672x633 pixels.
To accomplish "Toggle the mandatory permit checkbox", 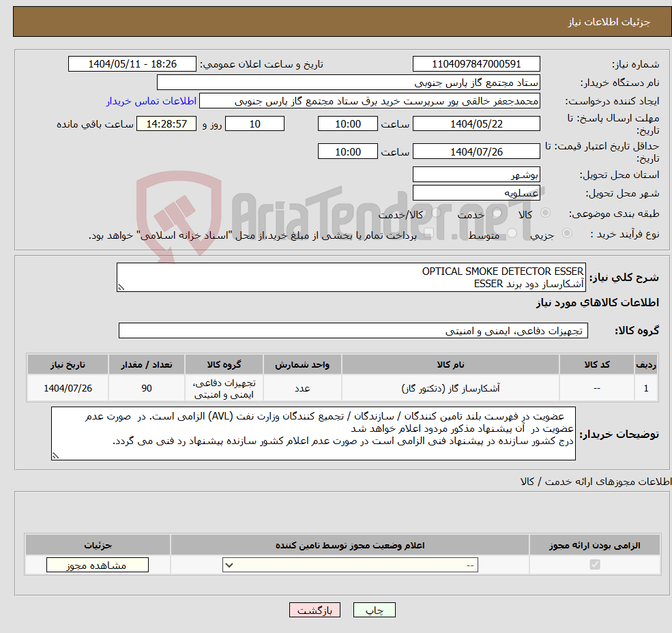I will point(595,564).
